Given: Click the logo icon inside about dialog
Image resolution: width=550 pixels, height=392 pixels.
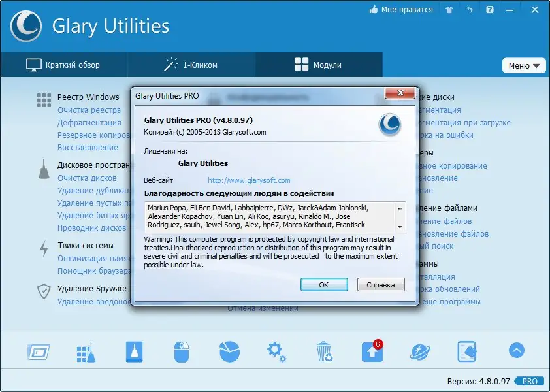Looking at the screenshot, I should [x=390, y=125].
